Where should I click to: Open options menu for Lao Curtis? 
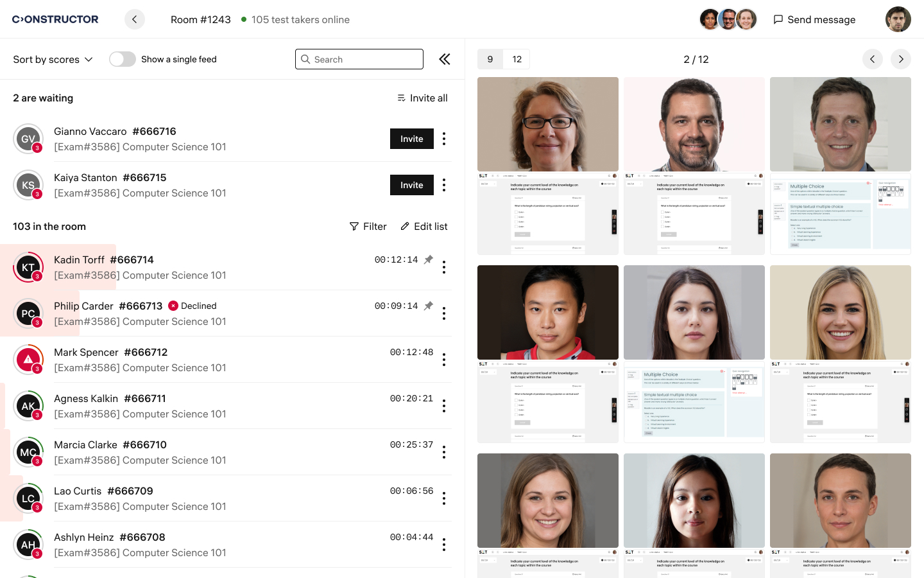point(444,498)
